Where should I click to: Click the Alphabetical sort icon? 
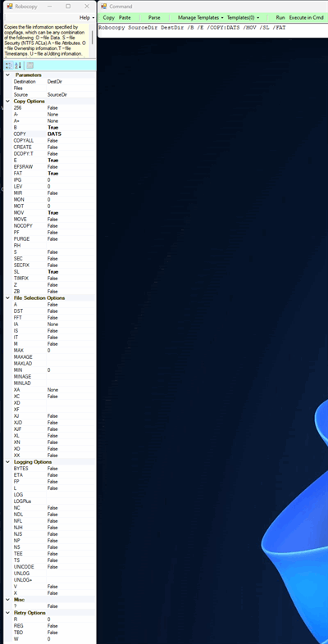click(x=18, y=66)
